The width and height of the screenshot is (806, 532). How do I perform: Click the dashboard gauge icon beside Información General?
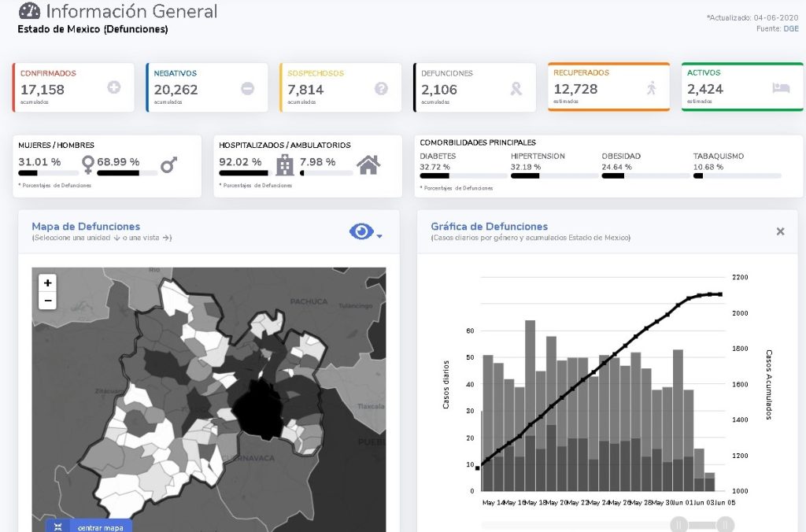[x=29, y=12]
